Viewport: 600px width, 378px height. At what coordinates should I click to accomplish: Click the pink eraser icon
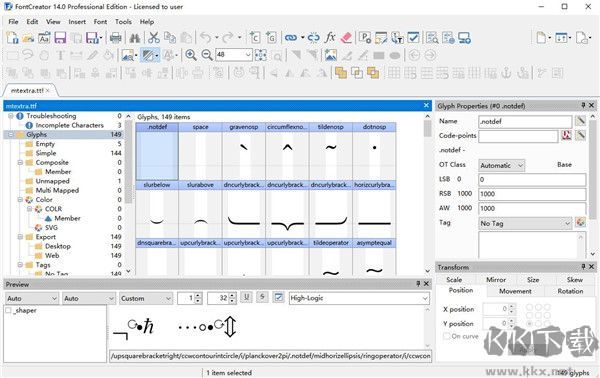pos(346,37)
